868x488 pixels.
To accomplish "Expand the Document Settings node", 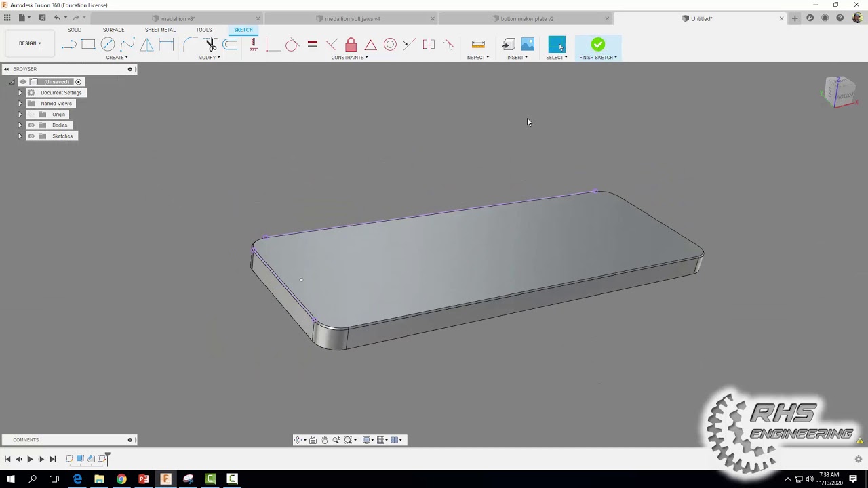I will (20, 93).
